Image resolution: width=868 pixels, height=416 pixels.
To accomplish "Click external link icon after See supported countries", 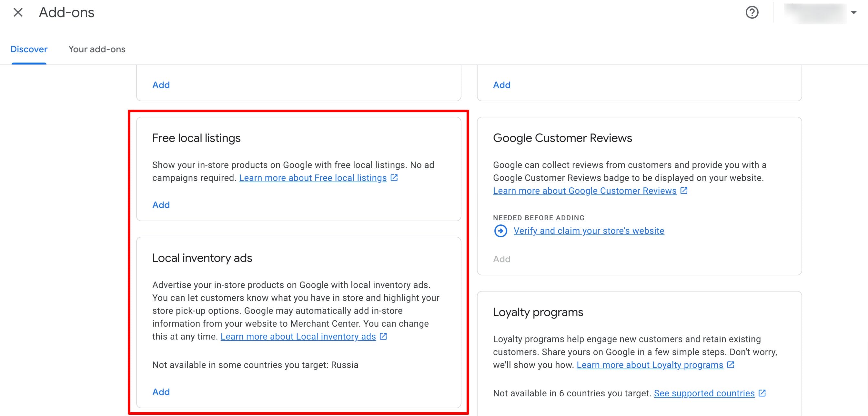I will click(x=762, y=393).
